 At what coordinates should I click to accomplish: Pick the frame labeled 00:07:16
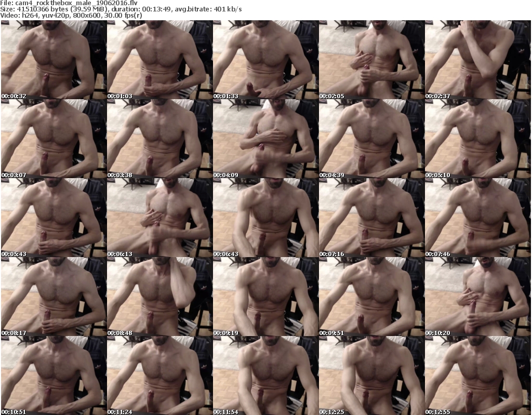click(372, 218)
